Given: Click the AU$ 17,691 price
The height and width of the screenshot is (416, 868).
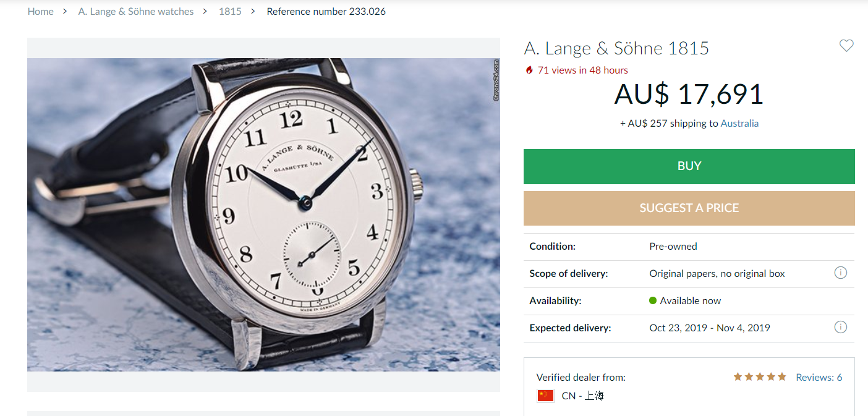Looking at the screenshot, I should [x=689, y=94].
